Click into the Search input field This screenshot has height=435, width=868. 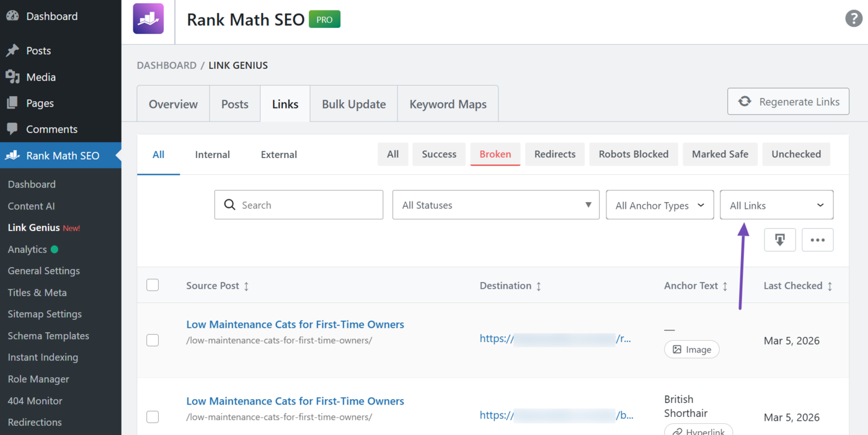(299, 204)
